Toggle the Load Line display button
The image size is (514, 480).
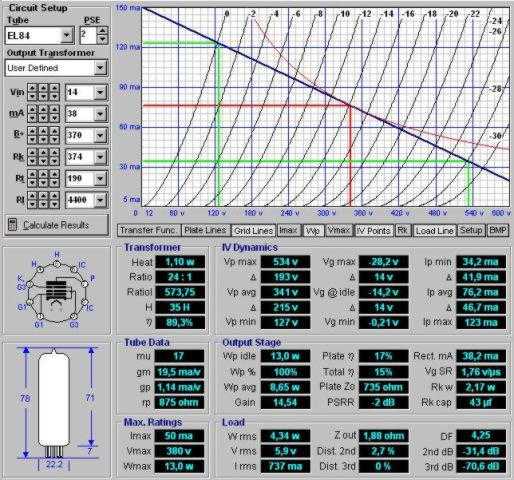pyautogui.click(x=435, y=230)
